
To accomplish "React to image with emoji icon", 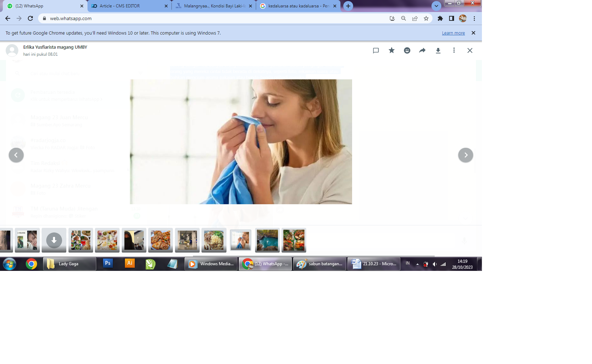I will 407,50.
